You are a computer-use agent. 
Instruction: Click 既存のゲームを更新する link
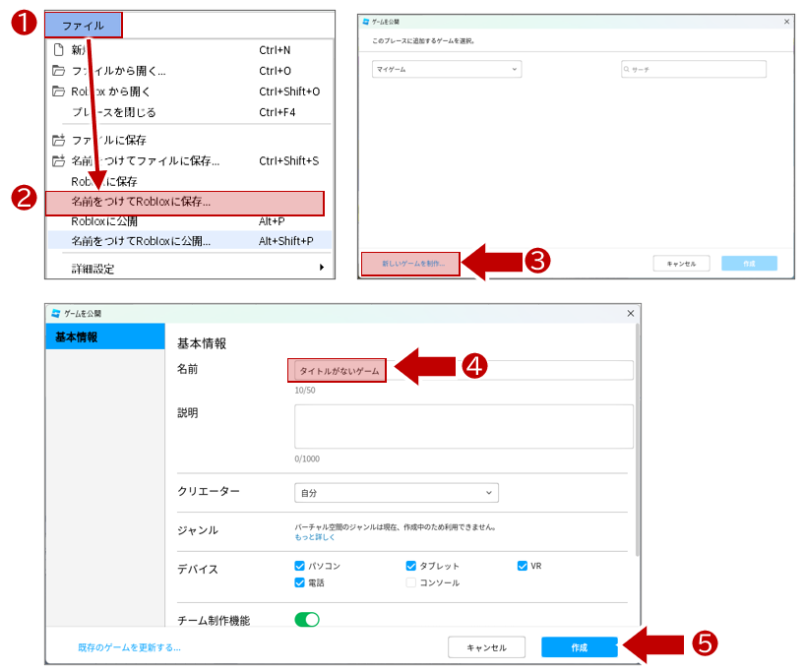129,648
